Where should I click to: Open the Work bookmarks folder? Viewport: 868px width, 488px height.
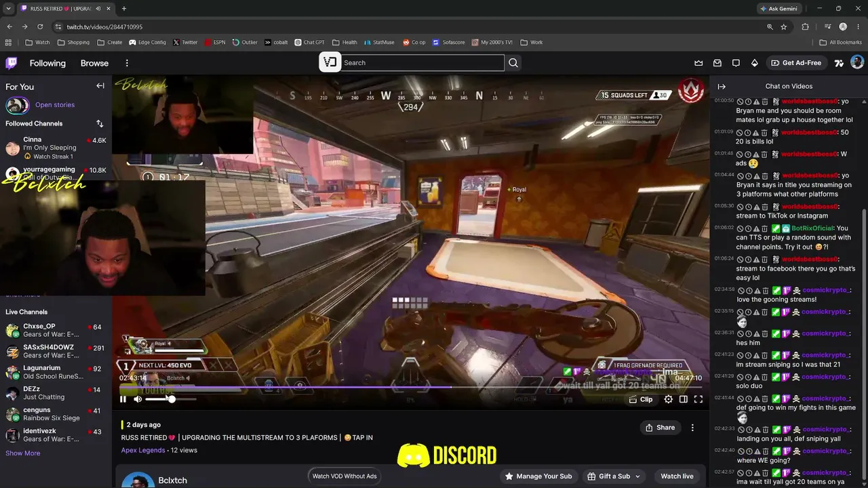coord(532,42)
